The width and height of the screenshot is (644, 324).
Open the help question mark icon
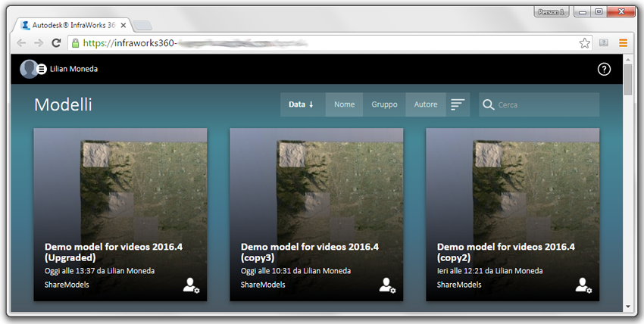pos(604,70)
